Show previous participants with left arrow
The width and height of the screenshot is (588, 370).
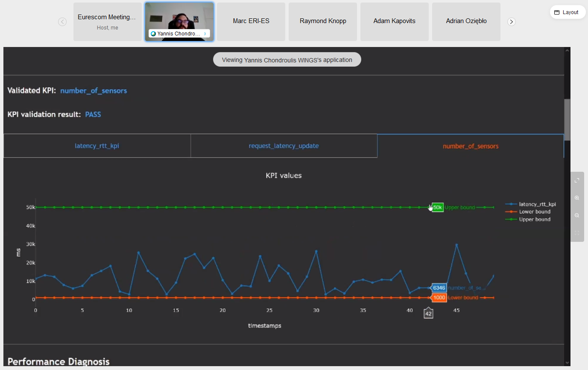62,22
